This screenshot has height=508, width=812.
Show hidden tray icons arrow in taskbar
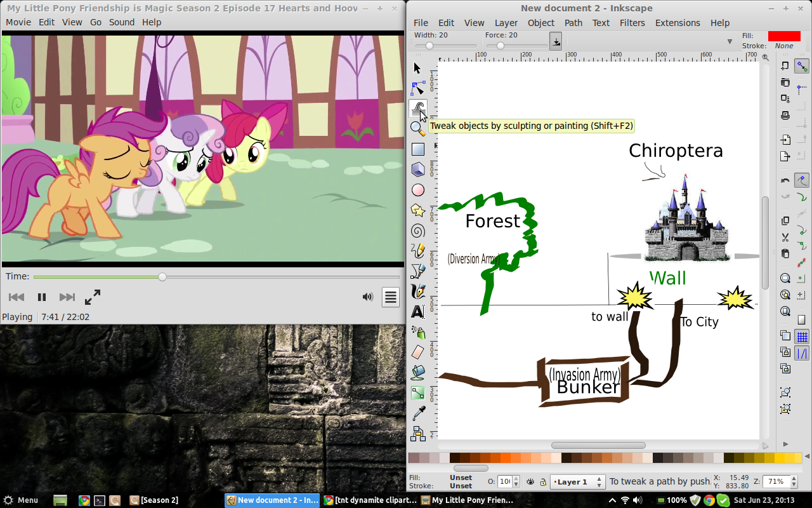click(612, 500)
